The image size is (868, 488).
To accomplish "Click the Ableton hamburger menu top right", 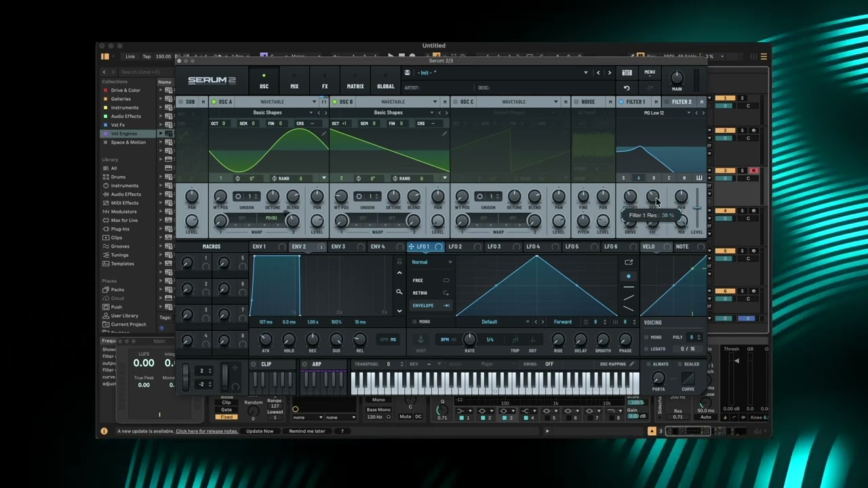I will coord(764,56).
